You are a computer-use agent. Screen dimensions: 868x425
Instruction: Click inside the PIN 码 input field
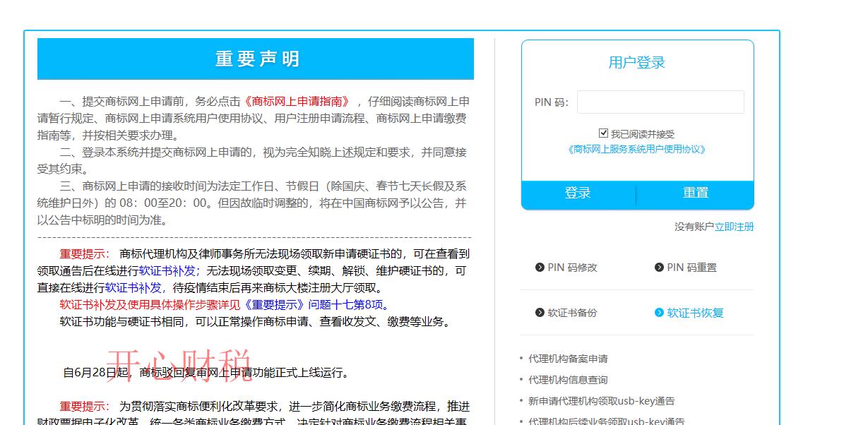click(x=659, y=102)
